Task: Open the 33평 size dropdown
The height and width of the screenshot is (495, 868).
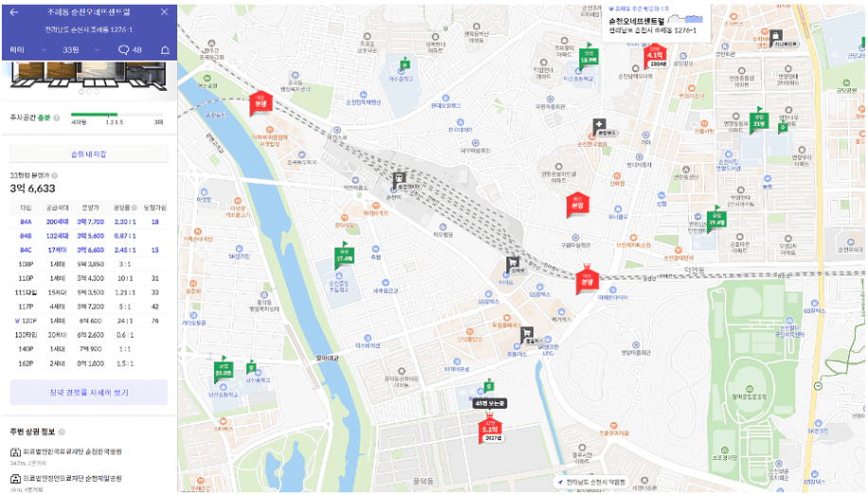Action: (80, 50)
